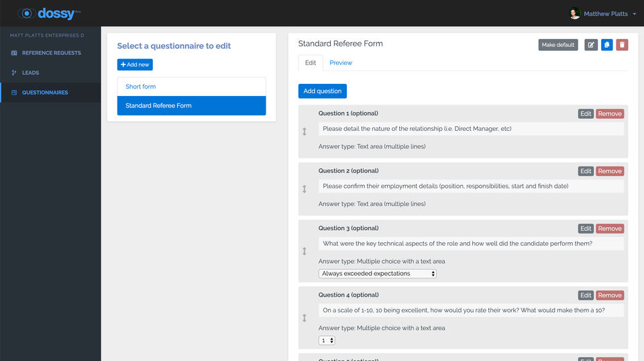Open the "Always exceeded expectations" dropdown
The image size is (644, 361).
tap(377, 274)
